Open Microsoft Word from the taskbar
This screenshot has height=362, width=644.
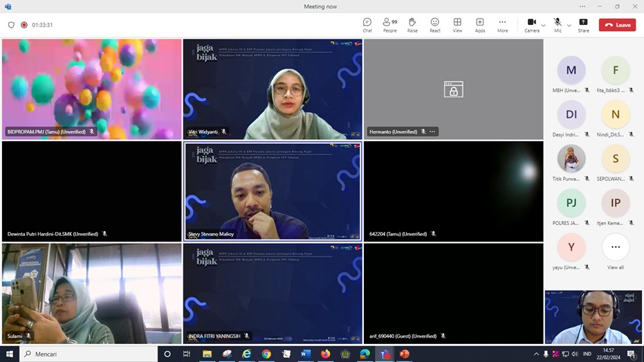306,354
